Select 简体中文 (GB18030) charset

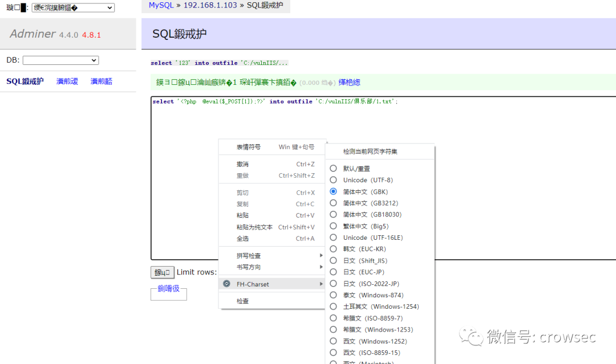click(333, 214)
